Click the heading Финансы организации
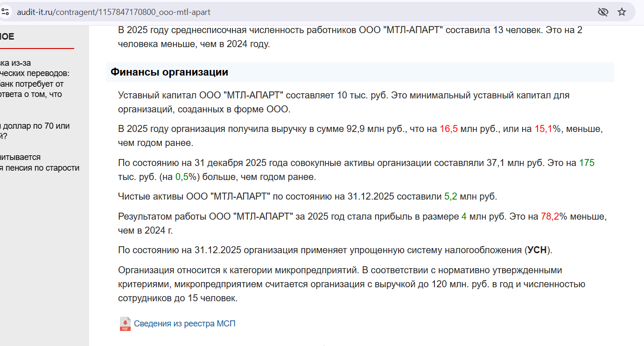The image size is (644, 346). click(x=169, y=72)
